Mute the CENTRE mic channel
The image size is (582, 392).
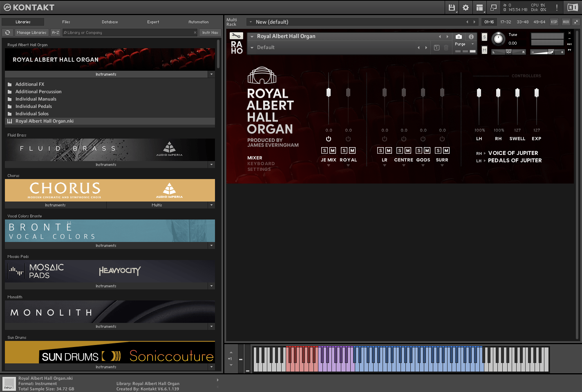[408, 150]
